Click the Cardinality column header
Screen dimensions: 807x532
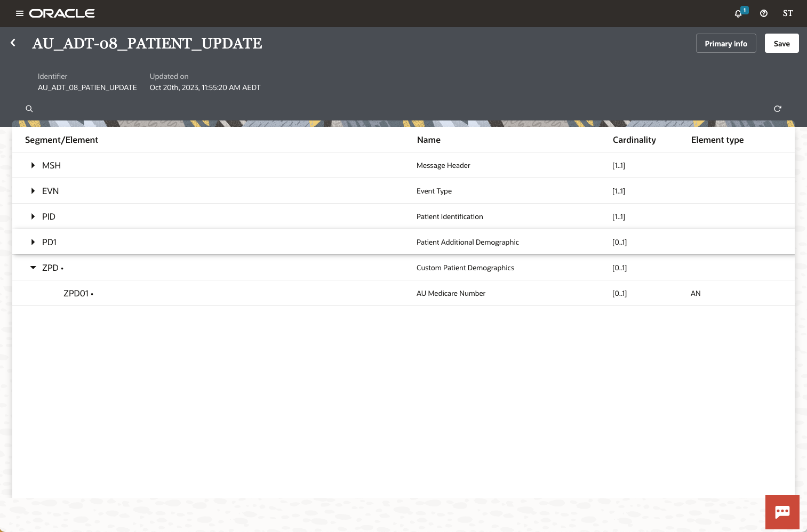pyautogui.click(x=634, y=140)
